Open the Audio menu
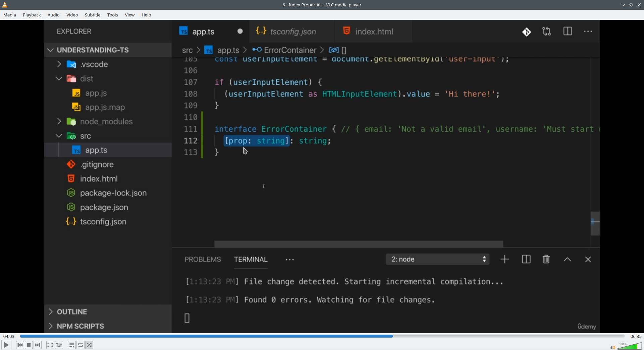This screenshot has width=644, height=350. (x=54, y=15)
